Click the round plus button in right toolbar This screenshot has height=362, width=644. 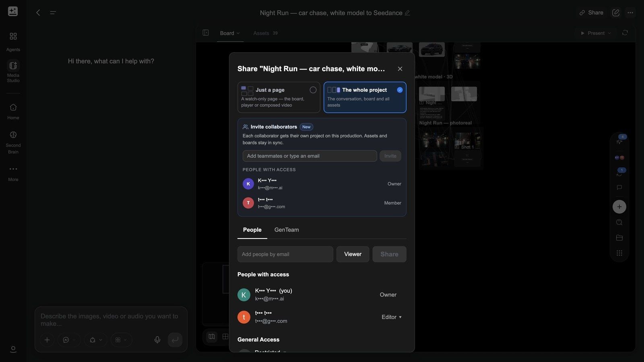[619, 207]
